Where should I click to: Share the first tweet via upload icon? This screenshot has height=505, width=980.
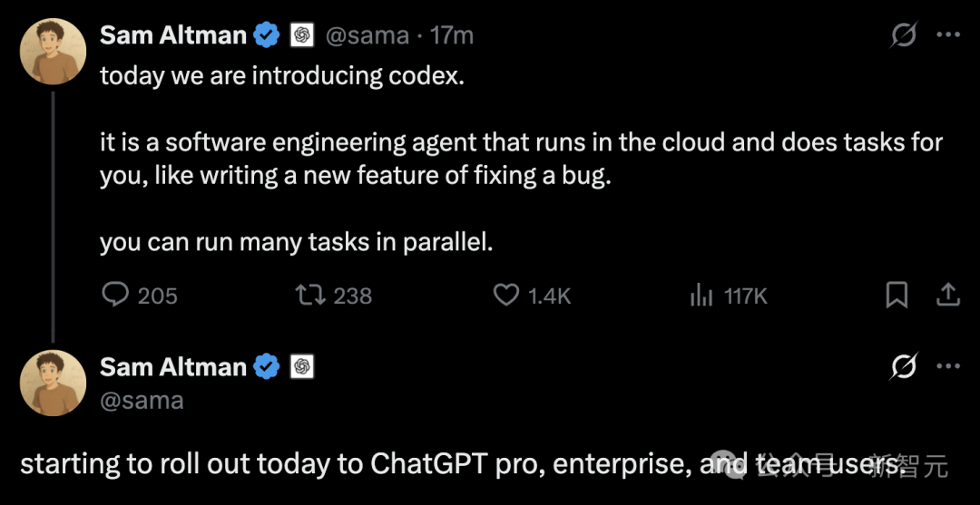click(947, 295)
